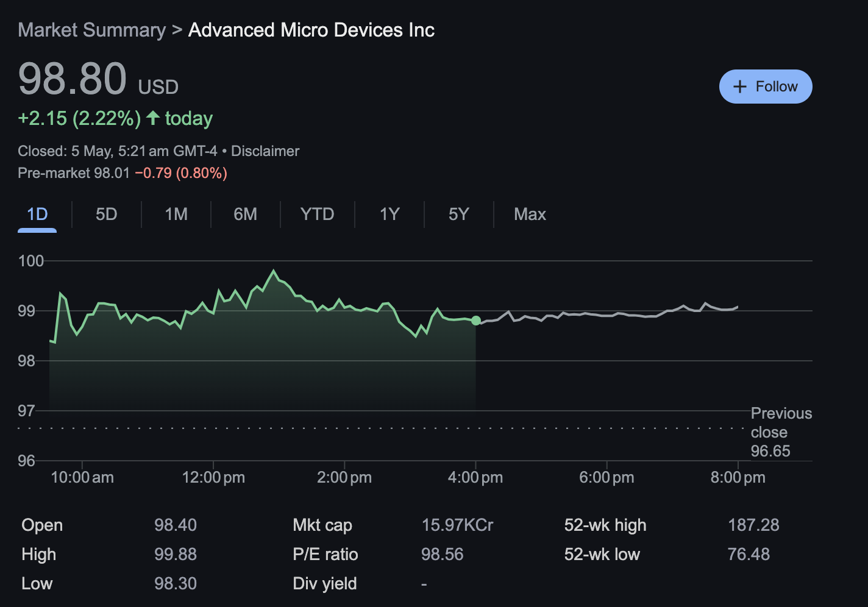Open the Market Summary breadcrumb link
This screenshot has height=607, width=868.
(91, 30)
